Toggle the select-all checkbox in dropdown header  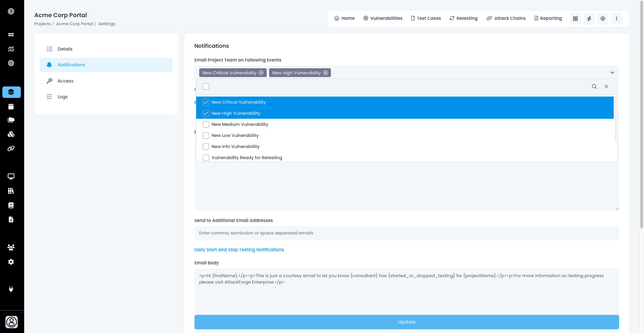pos(206,86)
